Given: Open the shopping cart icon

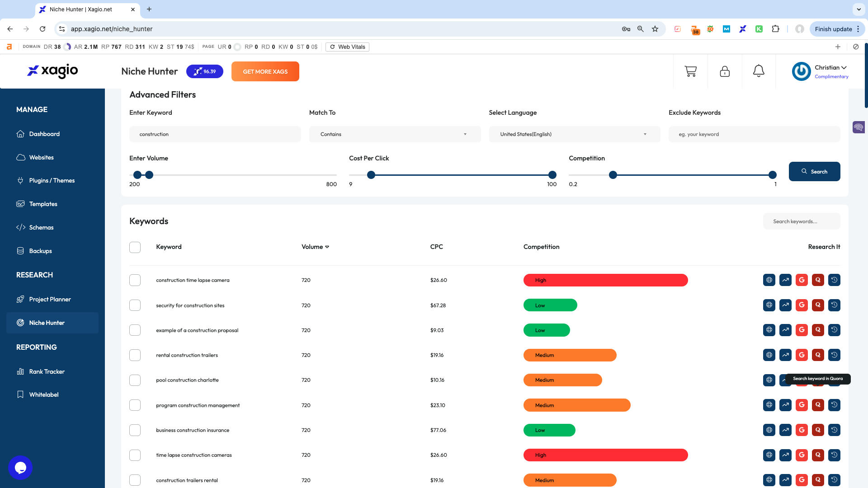Looking at the screenshot, I should tap(690, 71).
